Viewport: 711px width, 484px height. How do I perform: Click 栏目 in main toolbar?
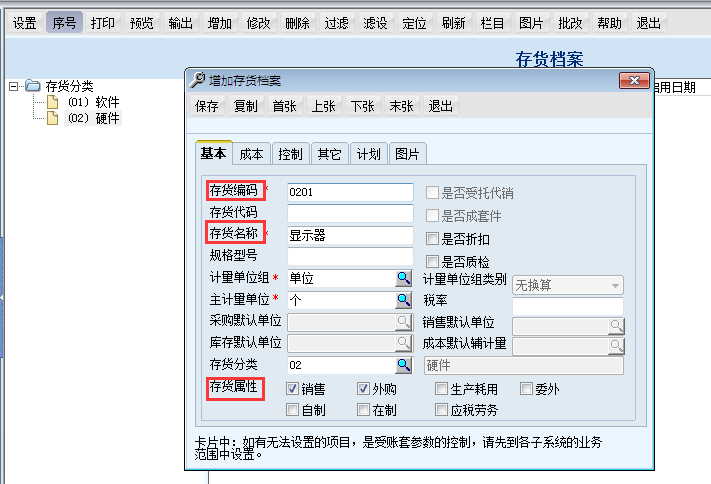[x=493, y=23]
